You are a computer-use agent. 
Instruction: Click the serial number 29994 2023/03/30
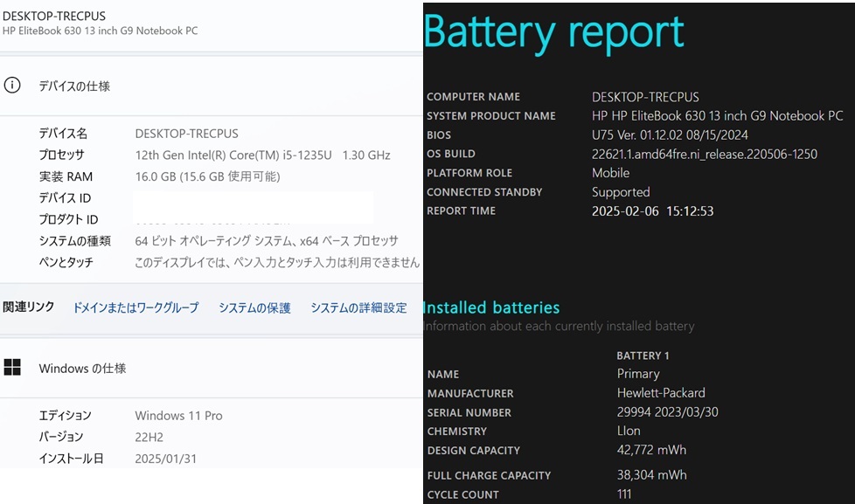(x=667, y=412)
